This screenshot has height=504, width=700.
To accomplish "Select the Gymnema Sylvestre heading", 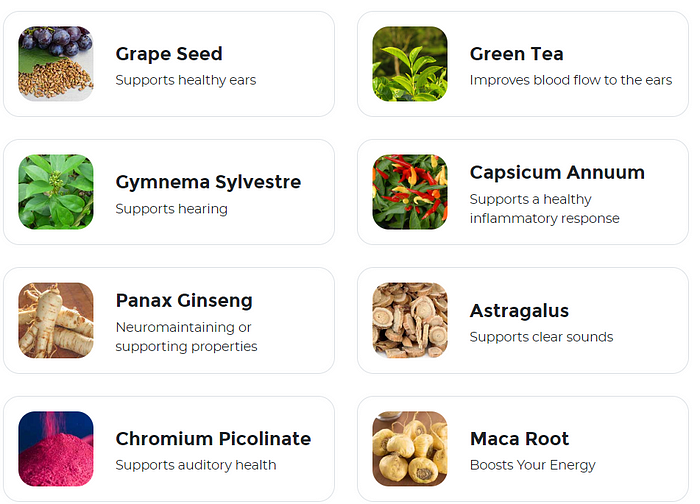I will pyautogui.click(x=208, y=182).
